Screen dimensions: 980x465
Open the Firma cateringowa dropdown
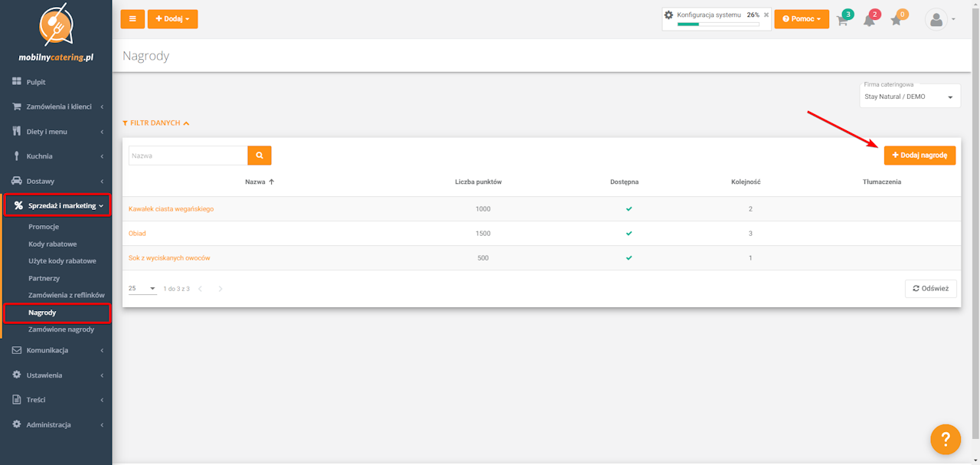tap(910, 97)
